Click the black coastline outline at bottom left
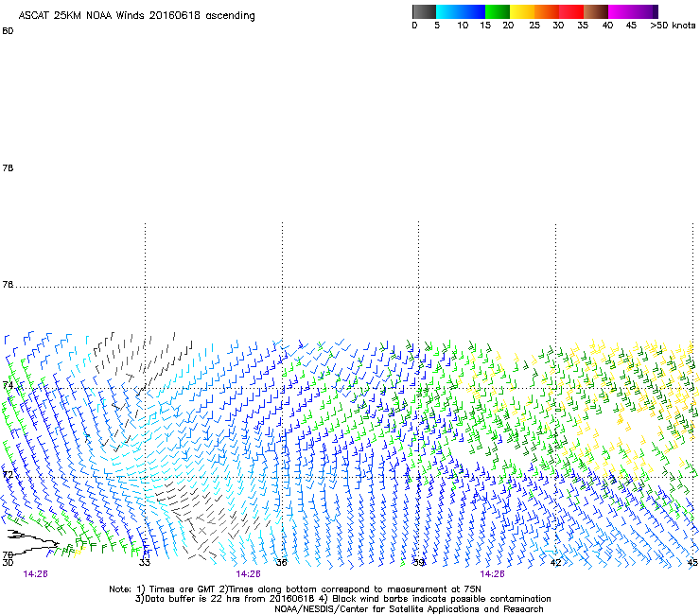This screenshot has height=615, width=700. pyautogui.click(x=32, y=541)
